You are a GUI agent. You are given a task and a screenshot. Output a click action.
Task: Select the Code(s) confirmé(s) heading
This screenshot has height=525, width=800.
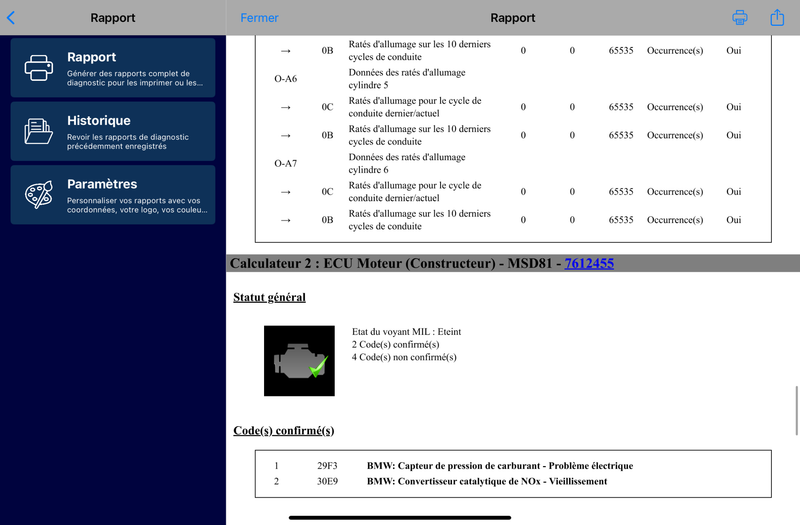click(x=284, y=431)
